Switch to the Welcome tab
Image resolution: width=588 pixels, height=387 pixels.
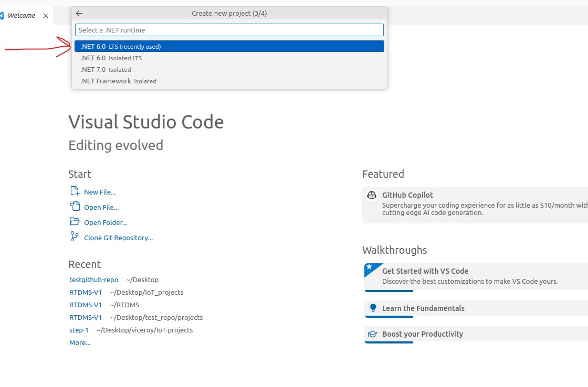[x=22, y=16]
